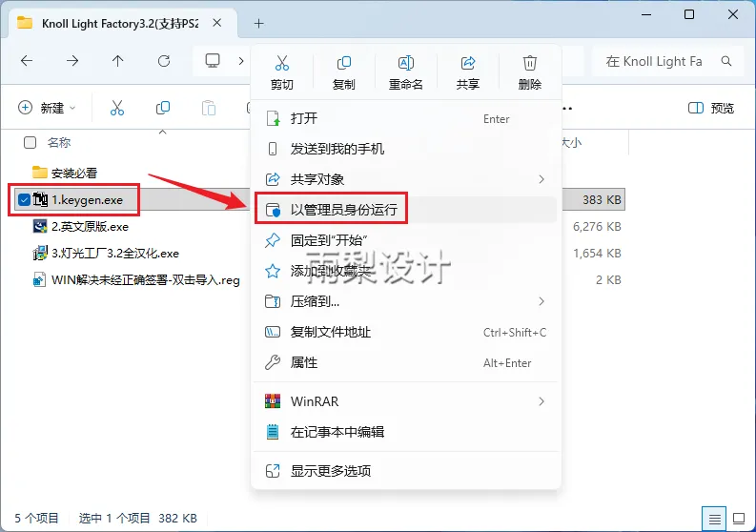The height and width of the screenshot is (532, 756).
Task: Click the Notepad icon in menu
Action: [x=273, y=432]
